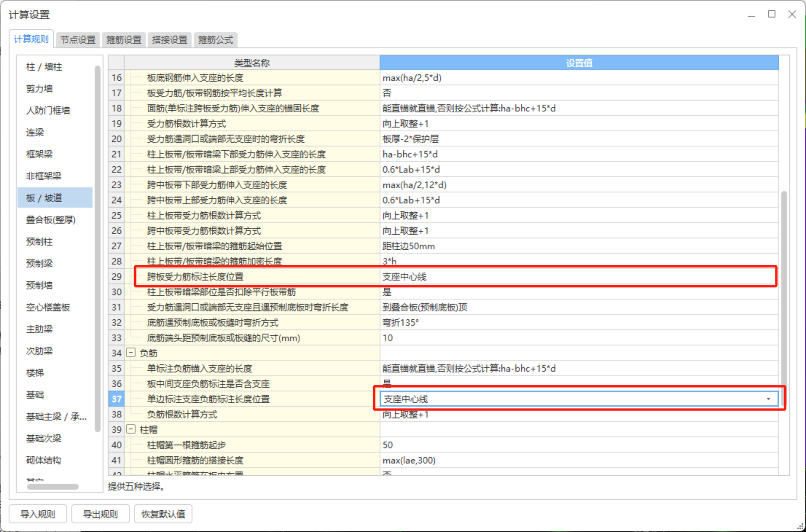Click the 导入规则 button

coord(38,514)
